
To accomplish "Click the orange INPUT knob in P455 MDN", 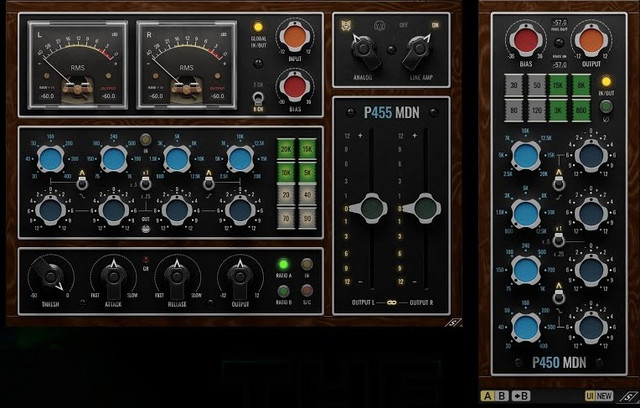I will pos(295,37).
